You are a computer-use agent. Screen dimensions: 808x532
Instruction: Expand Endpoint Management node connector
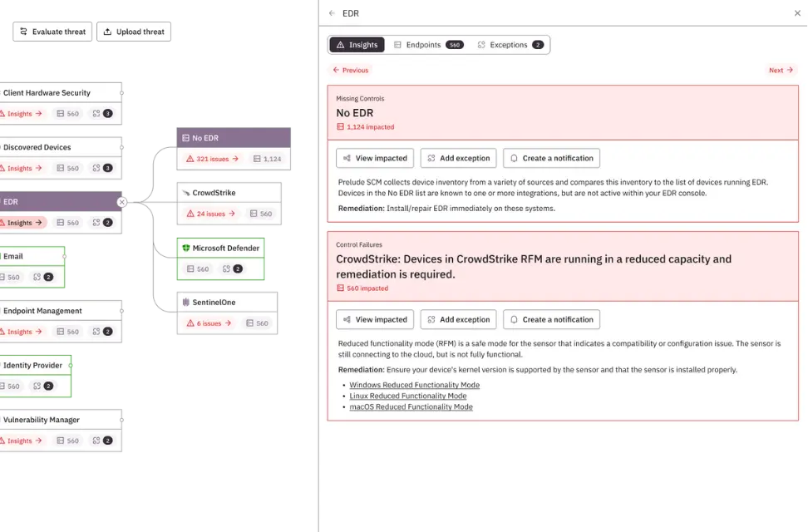[121, 311]
